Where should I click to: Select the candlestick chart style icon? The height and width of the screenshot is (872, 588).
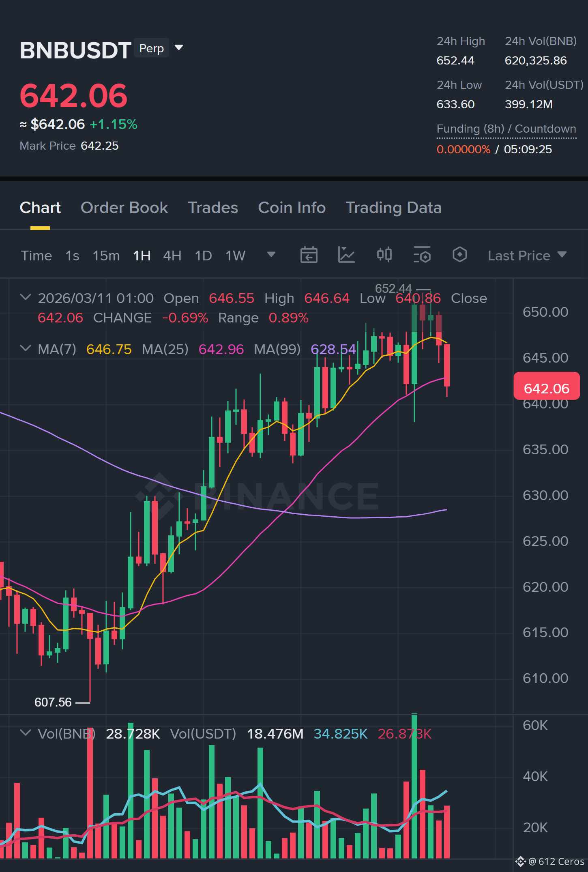coord(384,255)
